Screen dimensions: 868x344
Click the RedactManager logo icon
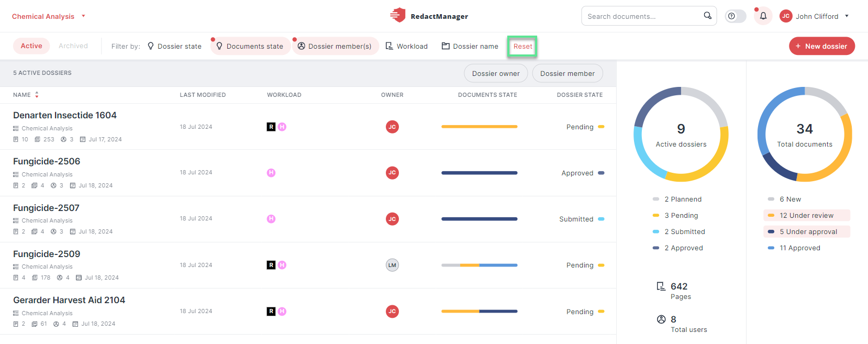point(398,15)
